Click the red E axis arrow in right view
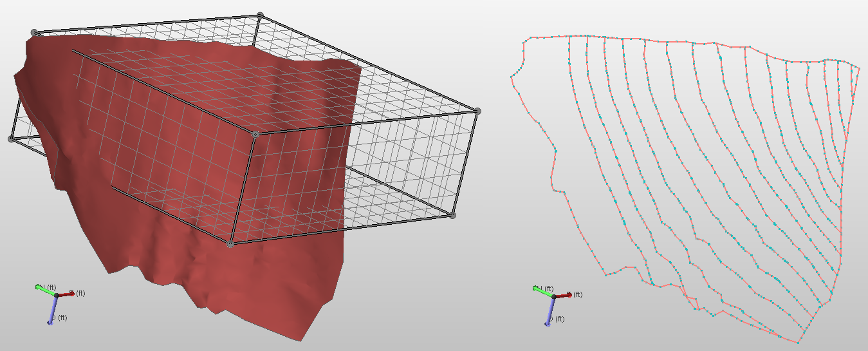This screenshot has width=868, height=351. point(564,294)
